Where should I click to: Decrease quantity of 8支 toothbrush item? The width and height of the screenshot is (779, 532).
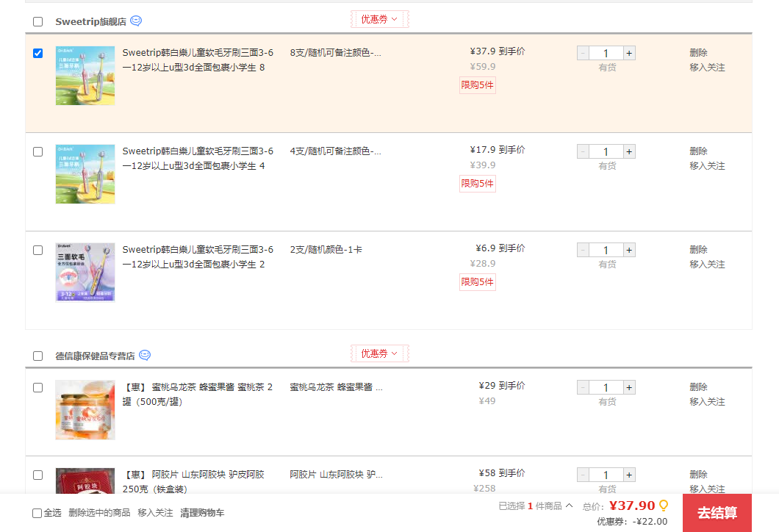583,53
